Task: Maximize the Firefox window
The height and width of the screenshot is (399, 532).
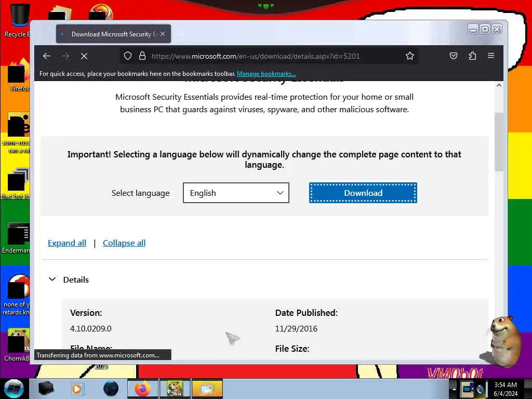Action: coord(485,30)
